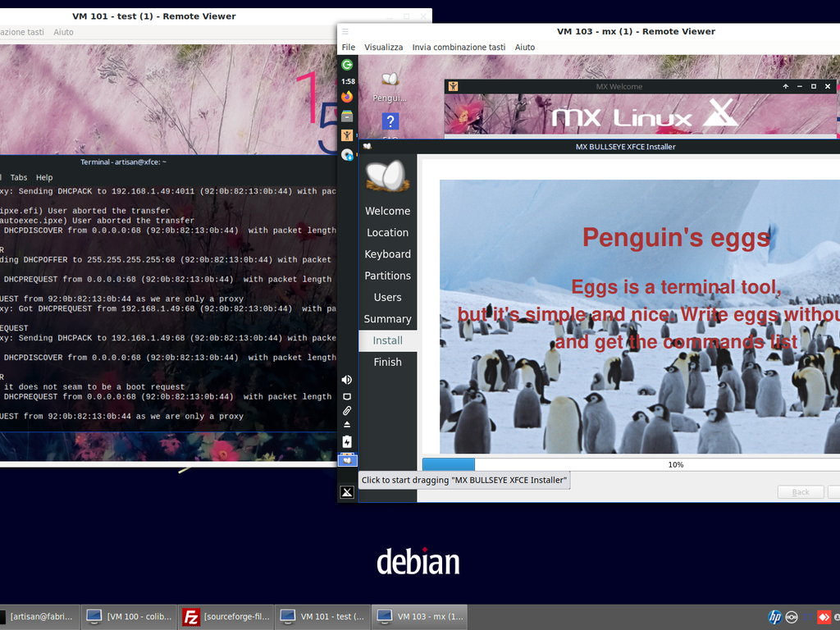Click the HP tray icon
The height and width of the screenshot is (630, 840).
click(774, 617)
